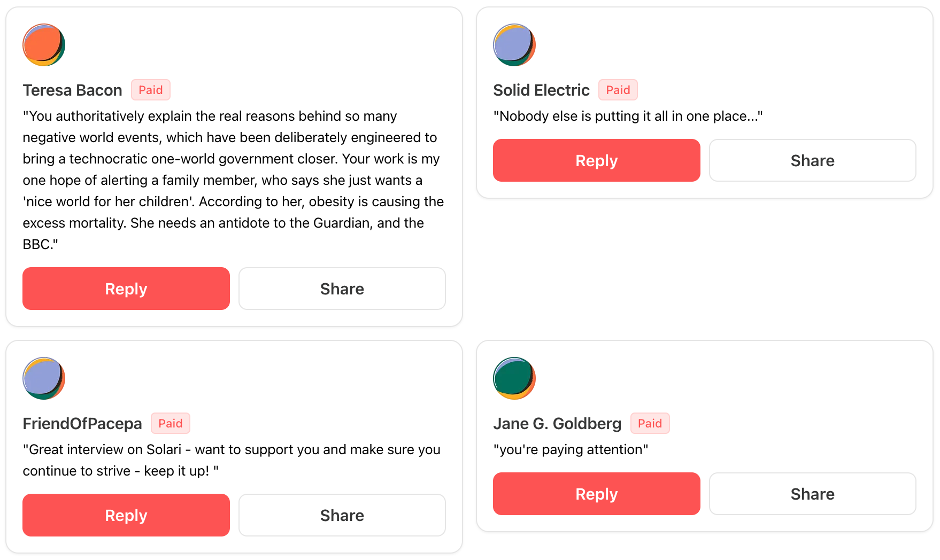Image resolution: width=940 pixels, height=560 pixels.
Task: Open Teresa Bacon's profile name link
Action: (x=72, y=90)
